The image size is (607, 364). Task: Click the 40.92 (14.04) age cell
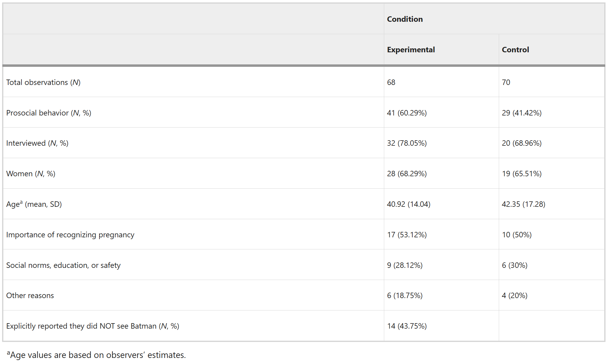click(x=409, y=204)
